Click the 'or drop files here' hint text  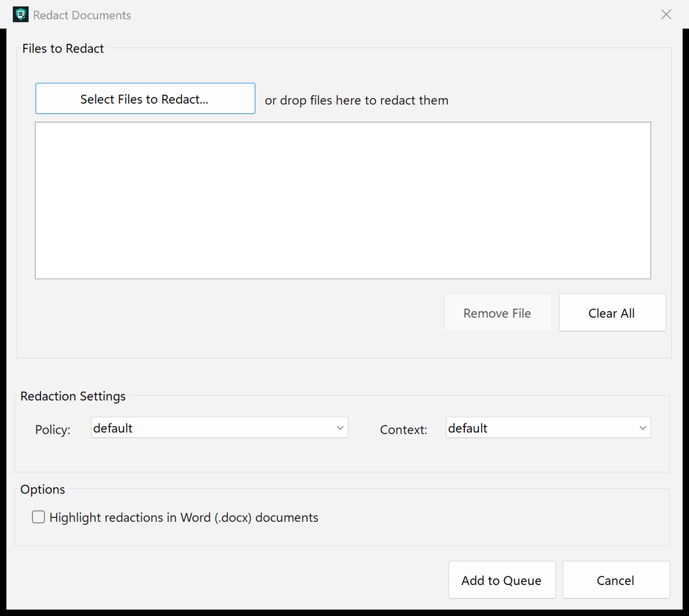pos(357,100)
